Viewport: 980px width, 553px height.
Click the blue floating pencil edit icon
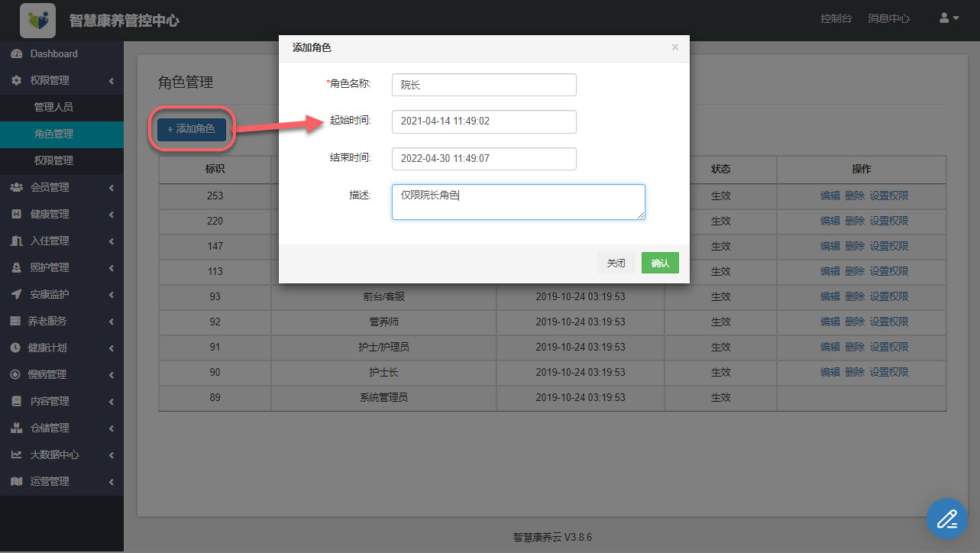click(x=946, y=519)
